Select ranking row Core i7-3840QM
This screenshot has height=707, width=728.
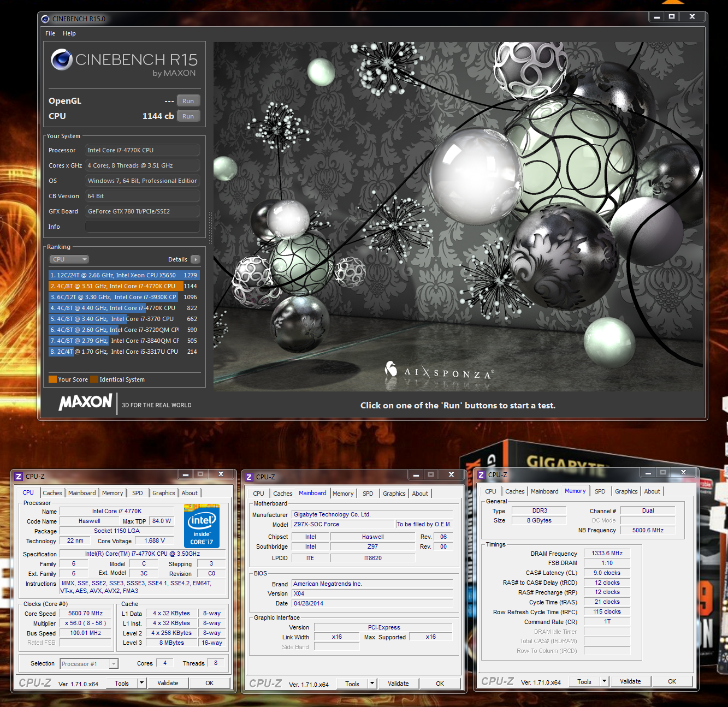point(124,341)
